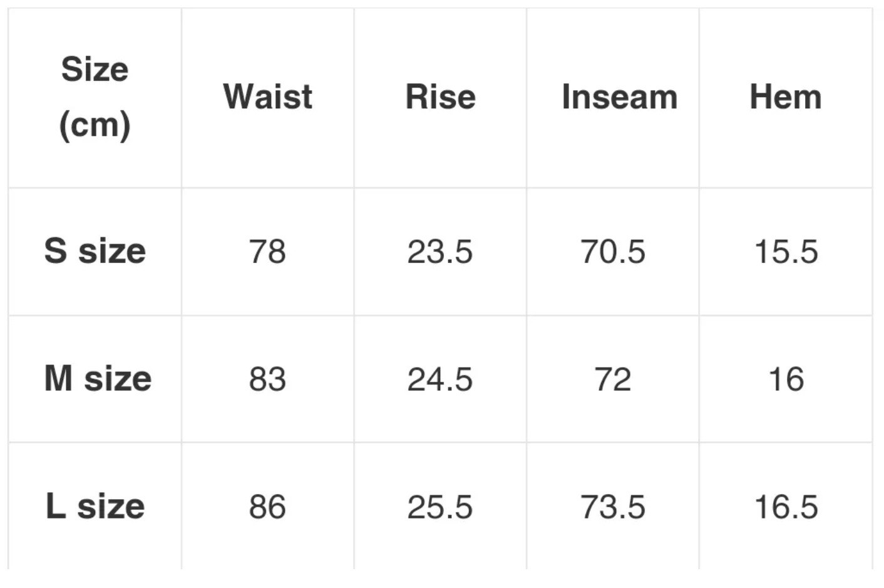Select the S size row label
This screenshot has width=884, height=588.
95,250
